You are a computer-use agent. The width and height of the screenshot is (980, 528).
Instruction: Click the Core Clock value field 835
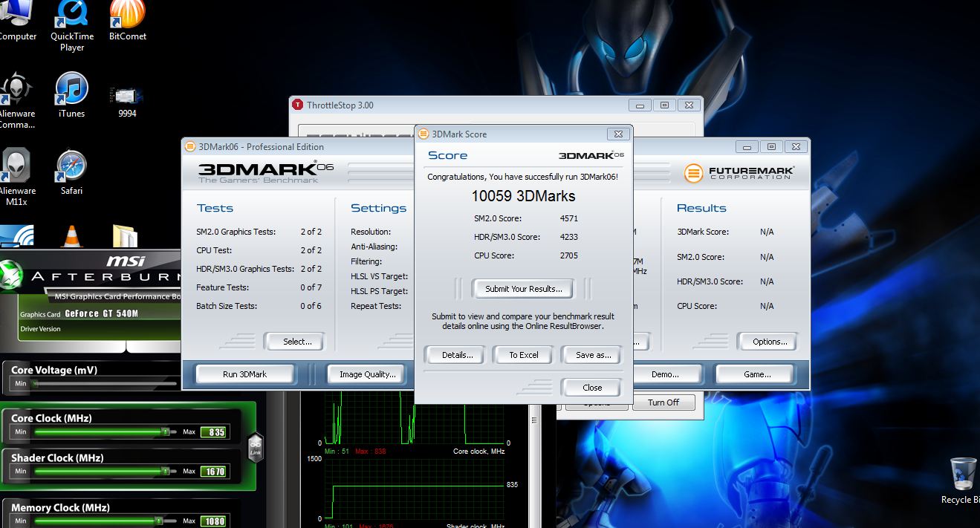tap(214, 431)
